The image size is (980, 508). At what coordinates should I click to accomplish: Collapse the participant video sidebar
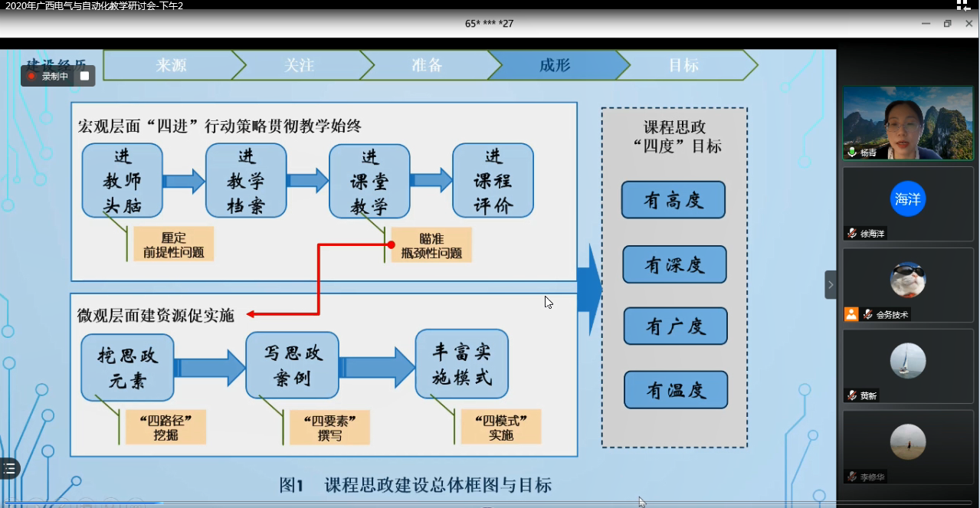click(831, 284)
